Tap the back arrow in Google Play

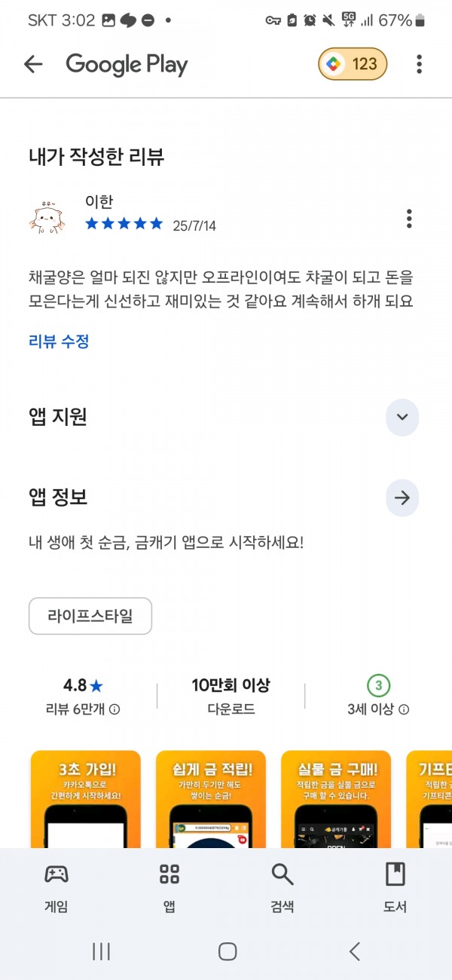[x=33, y=64]
